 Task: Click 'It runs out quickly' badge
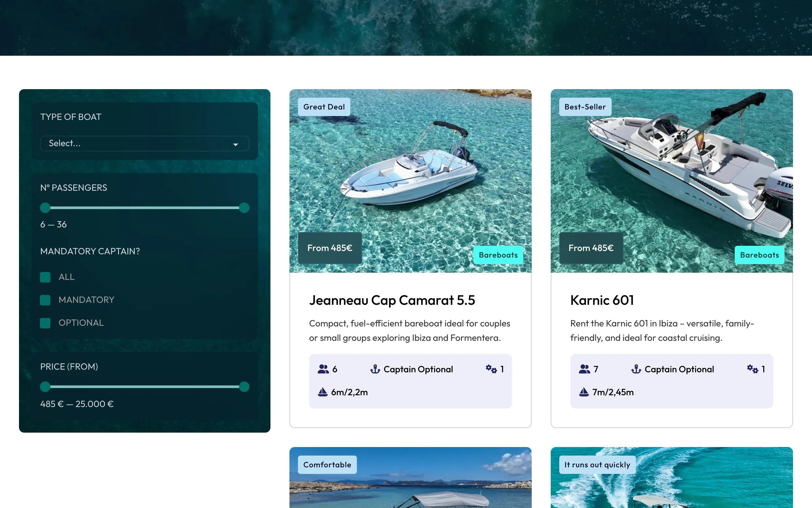[597, 465]
